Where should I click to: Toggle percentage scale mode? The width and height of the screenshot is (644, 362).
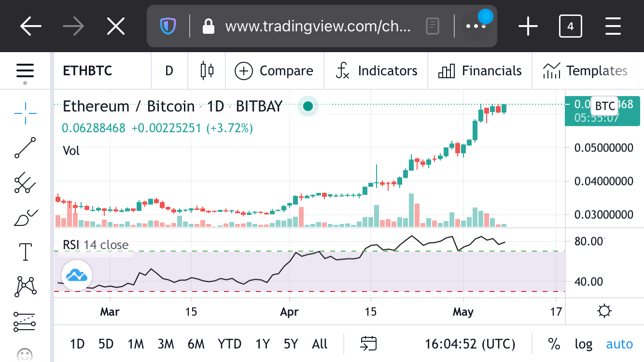(x=554, y=344)
